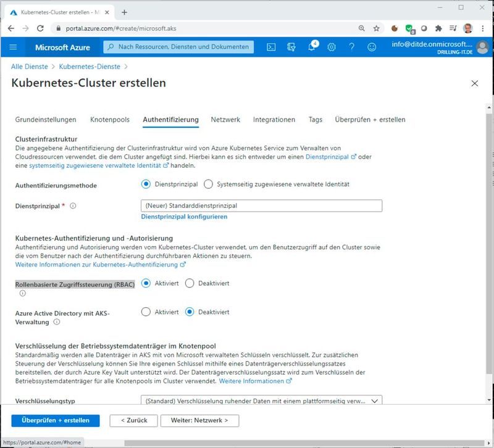494x448 pixels.
Task: Click the scroll-down arrow of the form scrollbar
Action: click(489, 400)
